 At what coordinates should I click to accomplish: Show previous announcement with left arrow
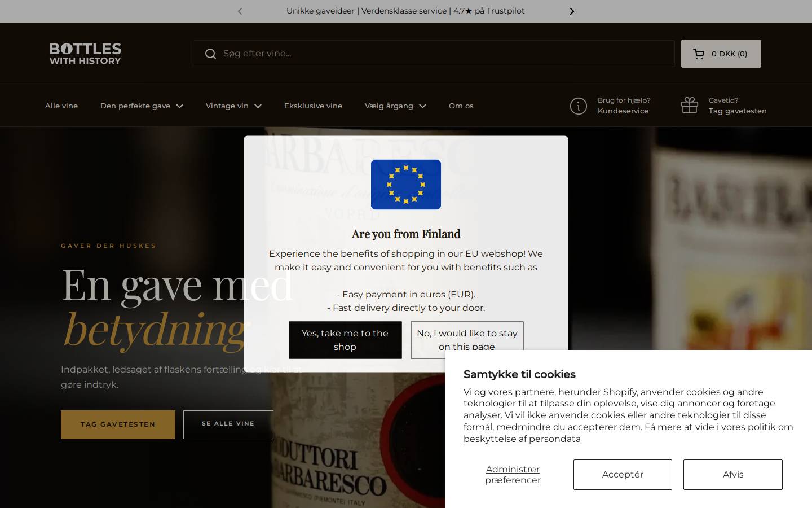click(240, 11)
